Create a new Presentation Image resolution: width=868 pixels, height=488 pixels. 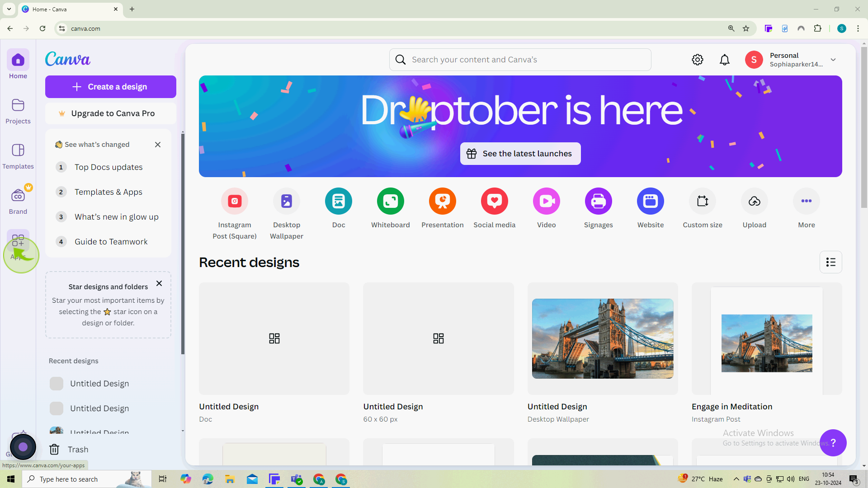pyautogui.click(x=443, y=208)
